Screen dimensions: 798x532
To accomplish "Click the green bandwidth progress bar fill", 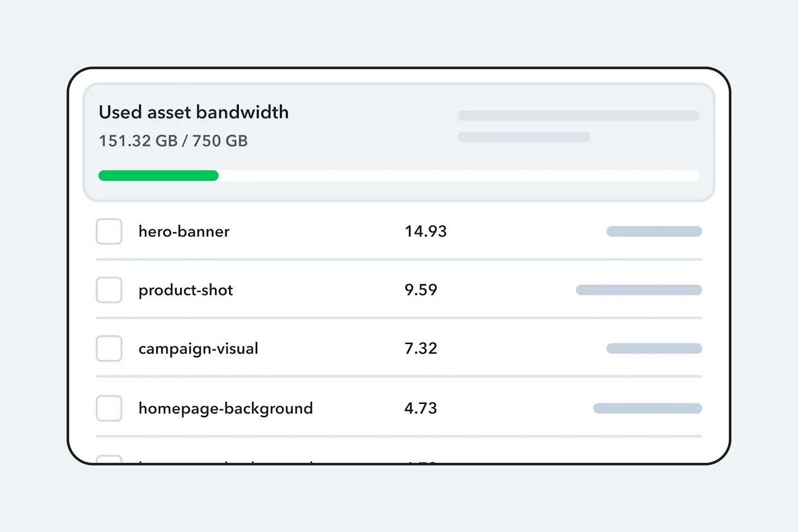I will [x=158, y=176].
